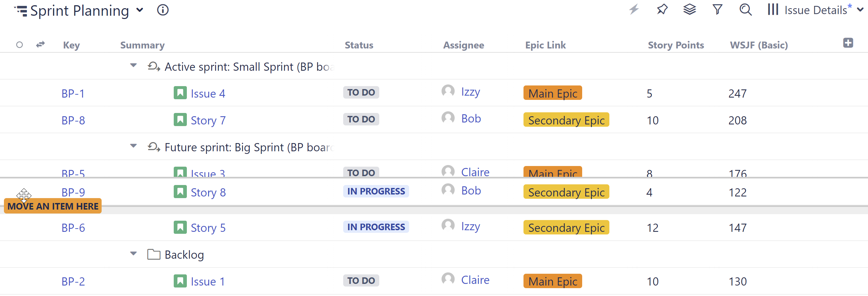Collapse the Backlog section triangle
The width and height of the screenshot is (868, 296).
[133, 254]
